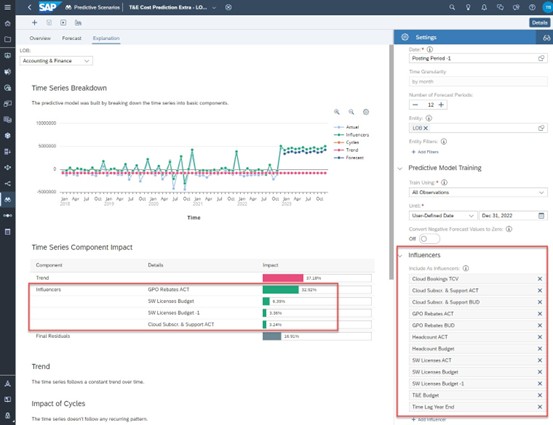The image size is (553, 425).
Task: Click Add Influencer link
Action: (x=429, y=420)
